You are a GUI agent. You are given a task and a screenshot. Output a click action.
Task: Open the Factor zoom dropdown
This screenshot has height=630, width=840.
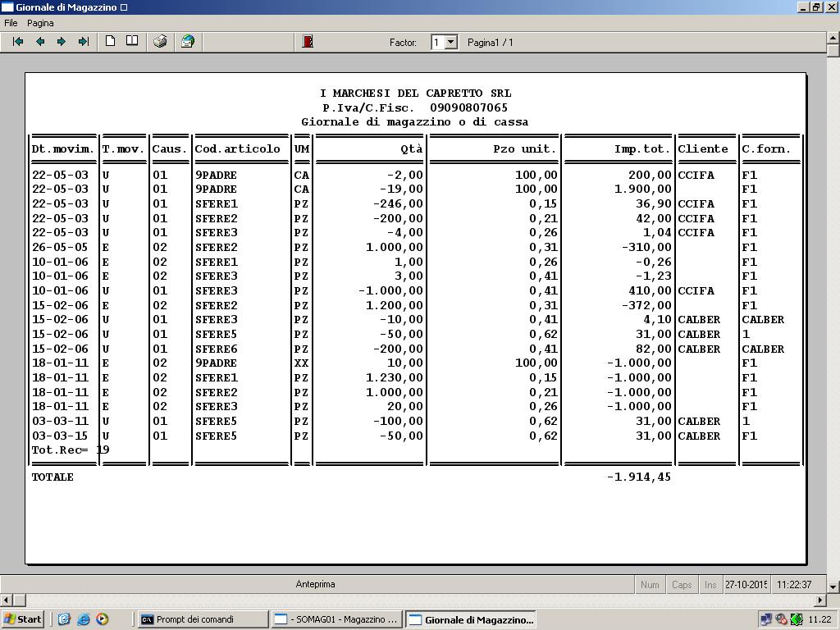click(x=451, y=42)
